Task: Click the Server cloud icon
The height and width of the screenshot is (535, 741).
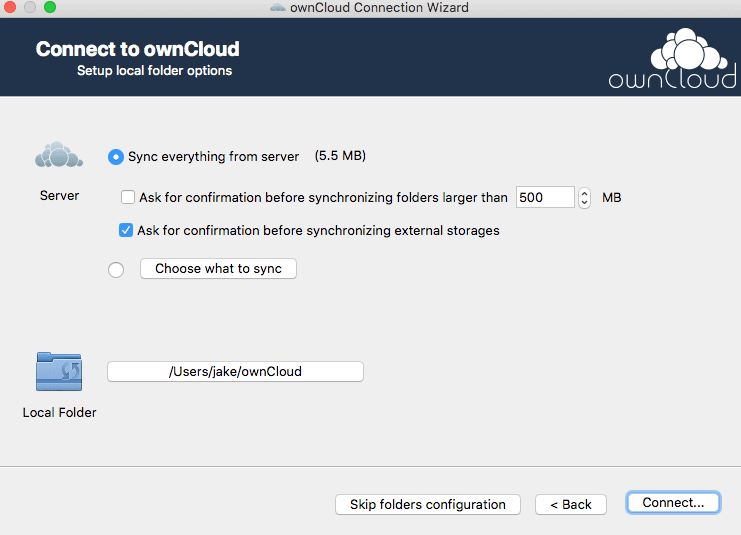Action: point(59,155)
